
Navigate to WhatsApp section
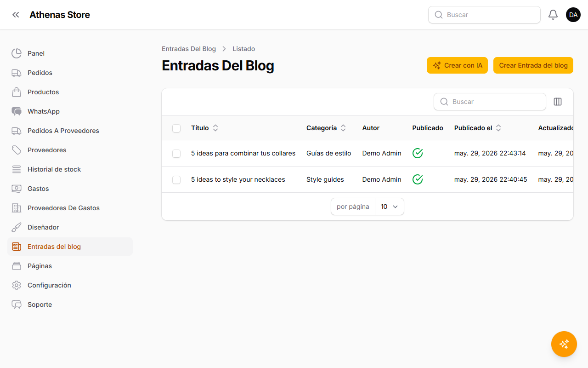coord(70,111)
